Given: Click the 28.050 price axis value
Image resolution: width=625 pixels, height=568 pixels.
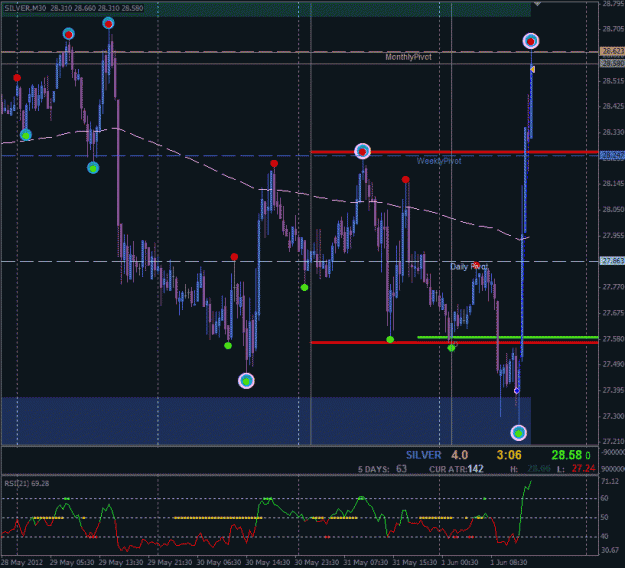Looking at the screenshot, I should (x=613, y=210).
